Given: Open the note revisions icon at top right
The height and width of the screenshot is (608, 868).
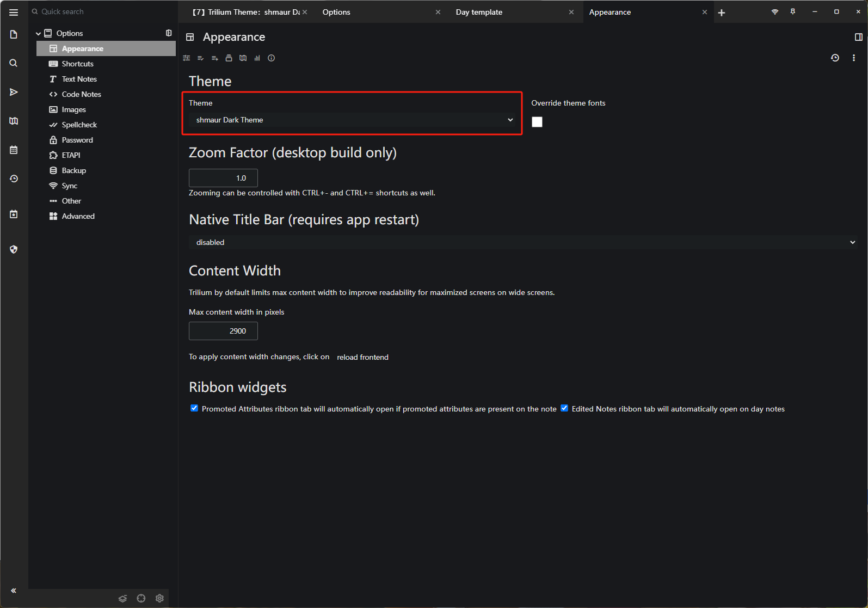Looking at the screenshot, I should coord(835,58).
